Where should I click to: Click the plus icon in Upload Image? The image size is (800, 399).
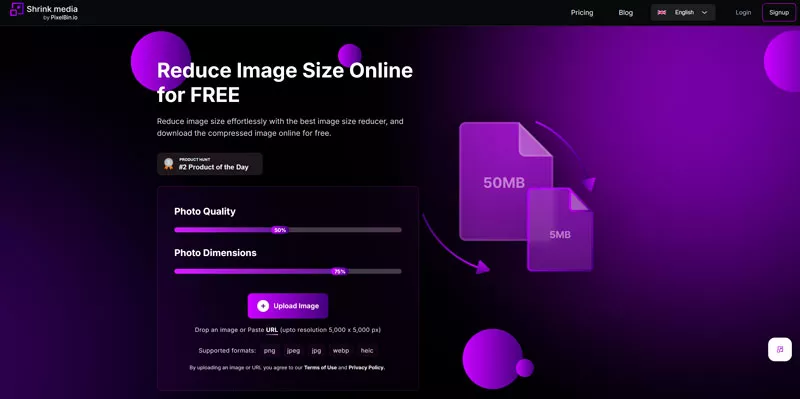tap(263, 306)
